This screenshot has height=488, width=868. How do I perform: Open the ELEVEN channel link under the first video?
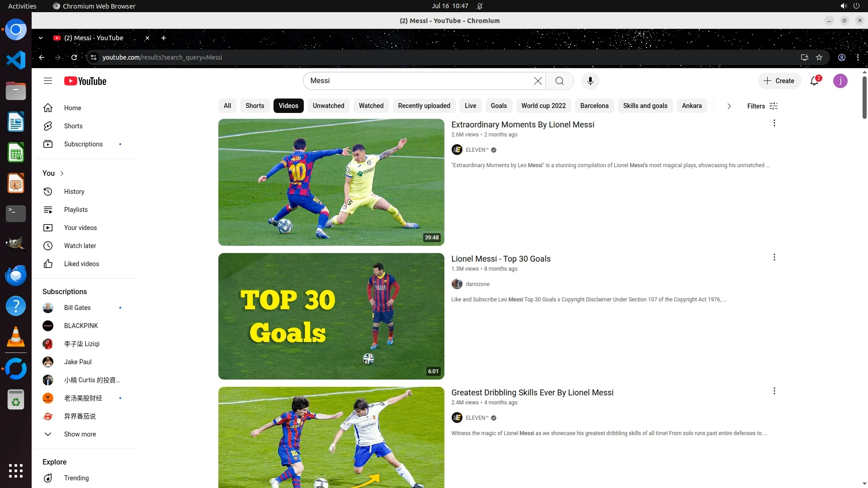click(477, 150)
